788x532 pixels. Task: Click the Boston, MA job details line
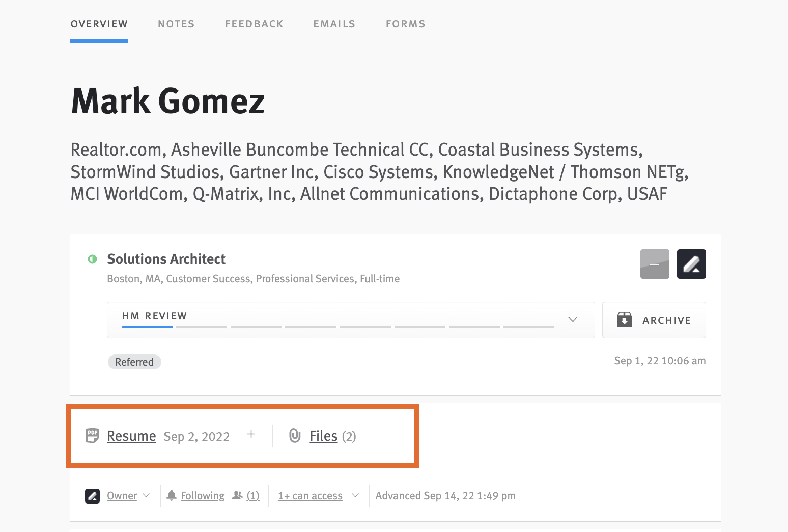pos(253,279)
